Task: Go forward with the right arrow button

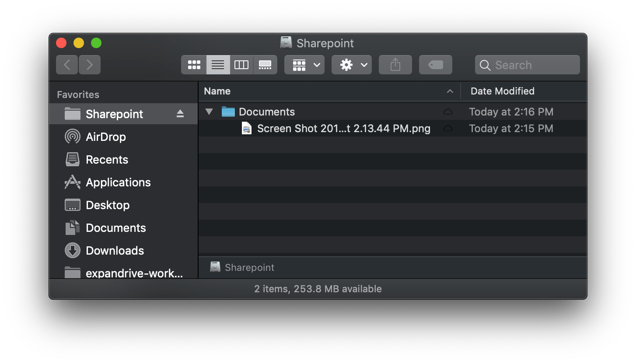Action: click(90, 65)
